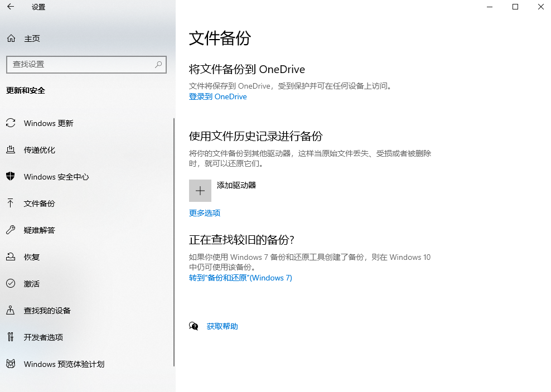Open 主页 via the home icon

click(x=10, y=38)
